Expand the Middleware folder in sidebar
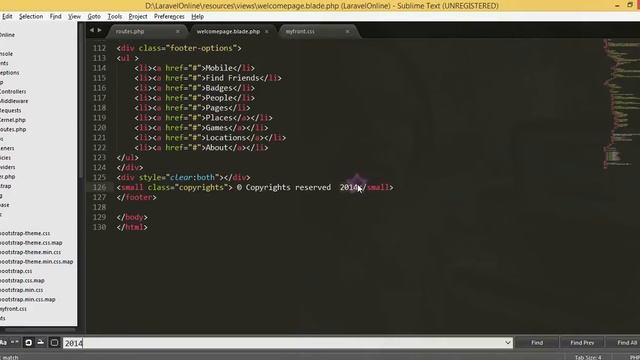 pos(14,101)
